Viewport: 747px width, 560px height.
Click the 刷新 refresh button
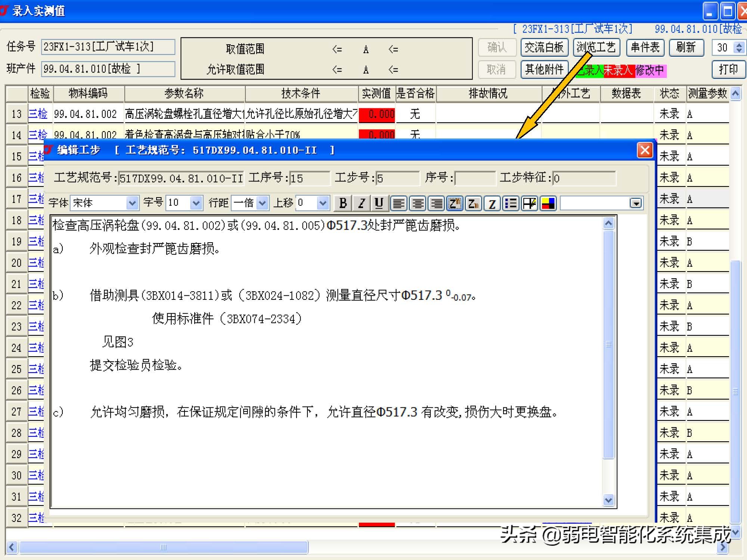pos(686,47)
